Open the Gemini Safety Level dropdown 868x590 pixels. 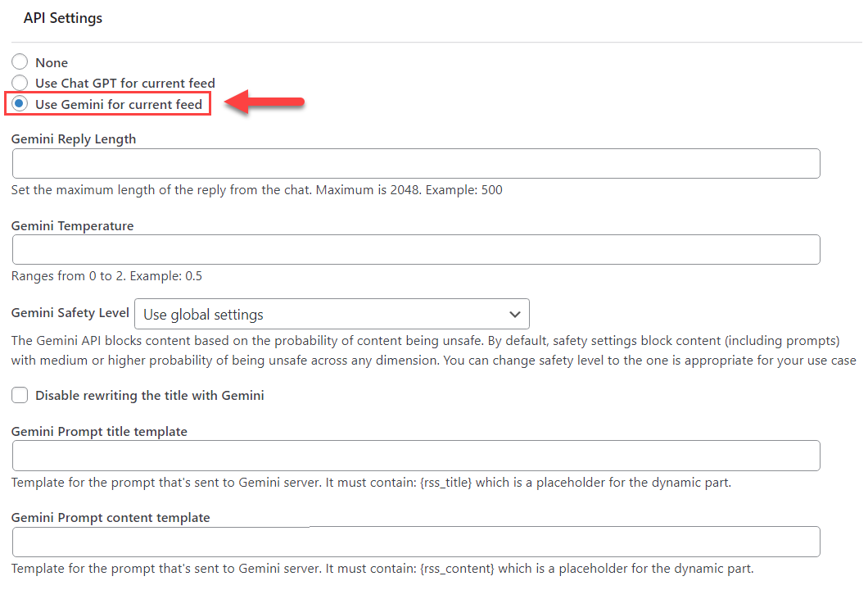(x=332, y=314)
